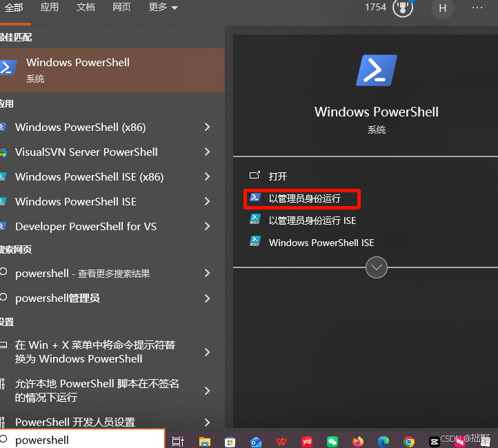Expand Windows PowerShell (x86) result arrow
Viewport: 498px width, 448px height.
208,127
